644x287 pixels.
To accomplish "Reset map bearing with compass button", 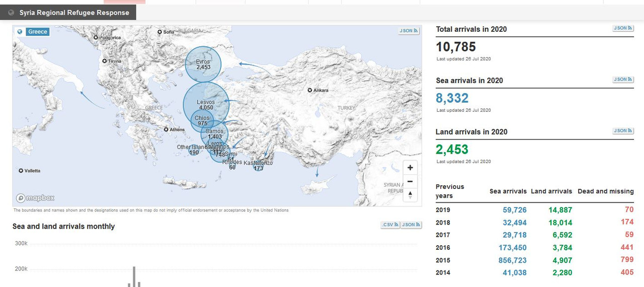I will [410, 195].
